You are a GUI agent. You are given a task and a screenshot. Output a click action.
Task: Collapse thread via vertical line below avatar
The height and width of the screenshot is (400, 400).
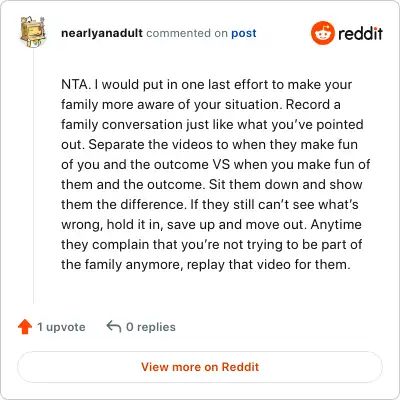pyautogui.click(x=33, y=177)
